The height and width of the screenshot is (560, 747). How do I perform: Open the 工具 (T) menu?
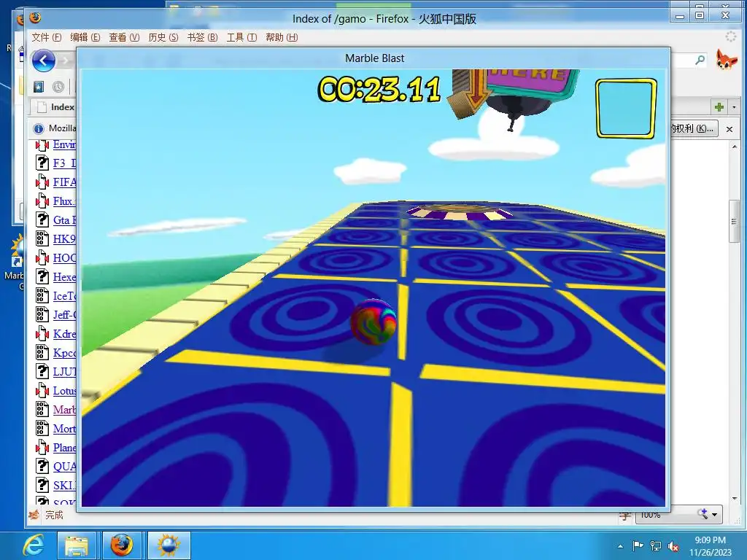click(241, 37)
